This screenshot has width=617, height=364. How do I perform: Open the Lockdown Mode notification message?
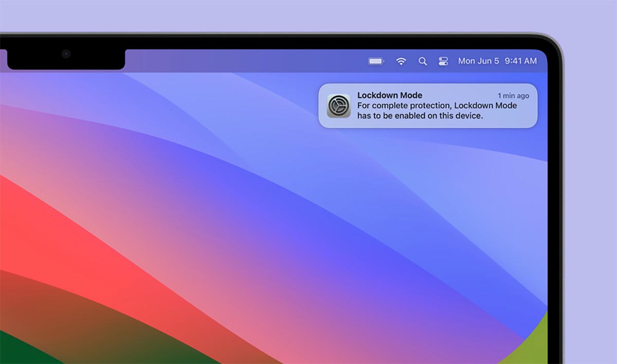[x=437, y=111]
